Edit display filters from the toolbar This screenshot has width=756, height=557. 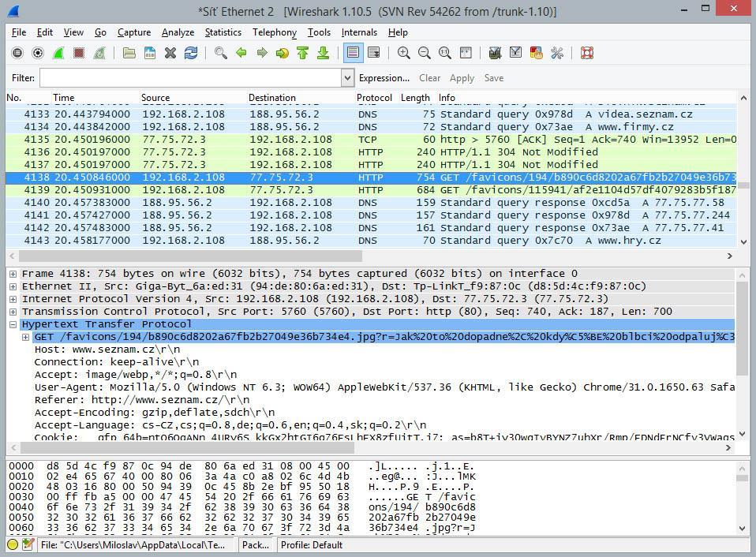(x=515, y=53)
